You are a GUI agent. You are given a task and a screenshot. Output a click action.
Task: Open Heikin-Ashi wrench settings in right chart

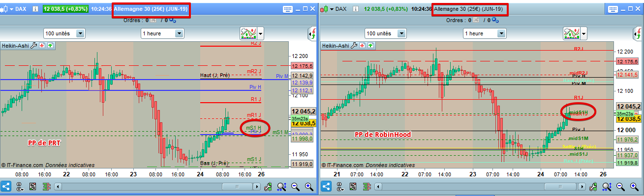coord(354,46)
